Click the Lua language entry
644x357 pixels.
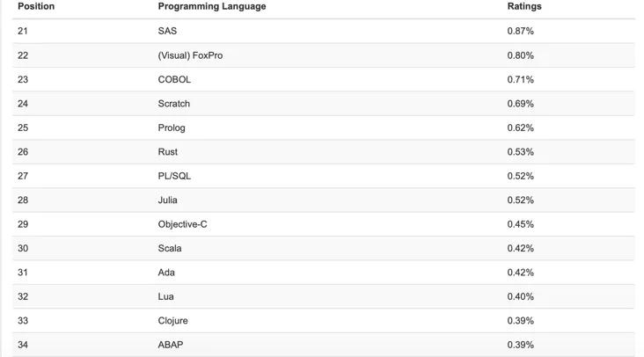click(166, 296)
